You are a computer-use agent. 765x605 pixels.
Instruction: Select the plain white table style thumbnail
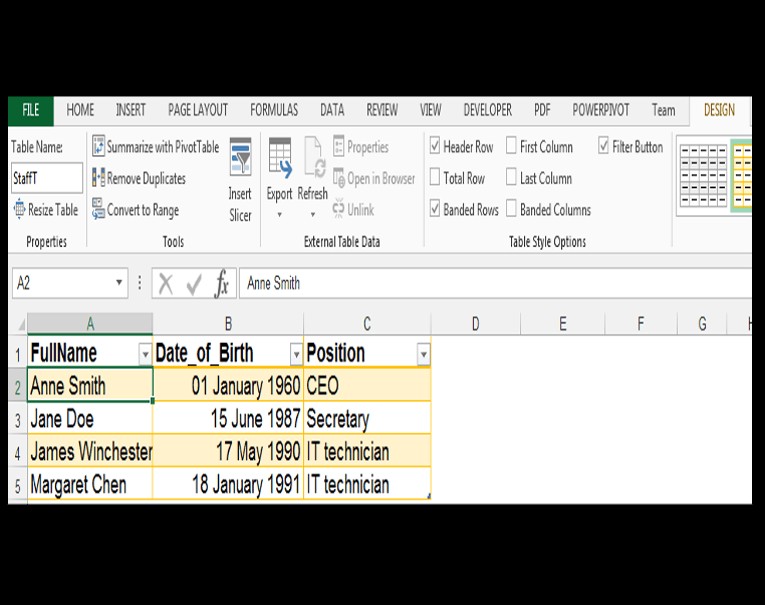point(704,176)
